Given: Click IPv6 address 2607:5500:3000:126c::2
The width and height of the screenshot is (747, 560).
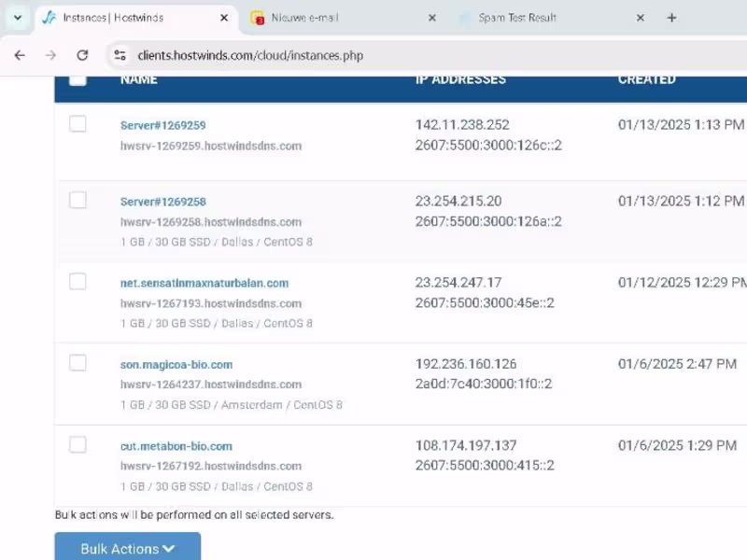Looking at the screenshot, I should (x=488, y=146).
